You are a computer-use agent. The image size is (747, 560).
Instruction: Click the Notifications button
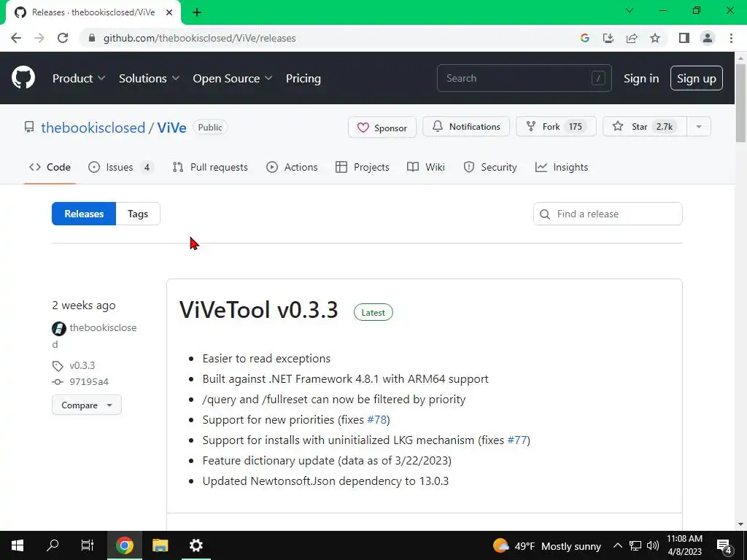tap(466, 127)
